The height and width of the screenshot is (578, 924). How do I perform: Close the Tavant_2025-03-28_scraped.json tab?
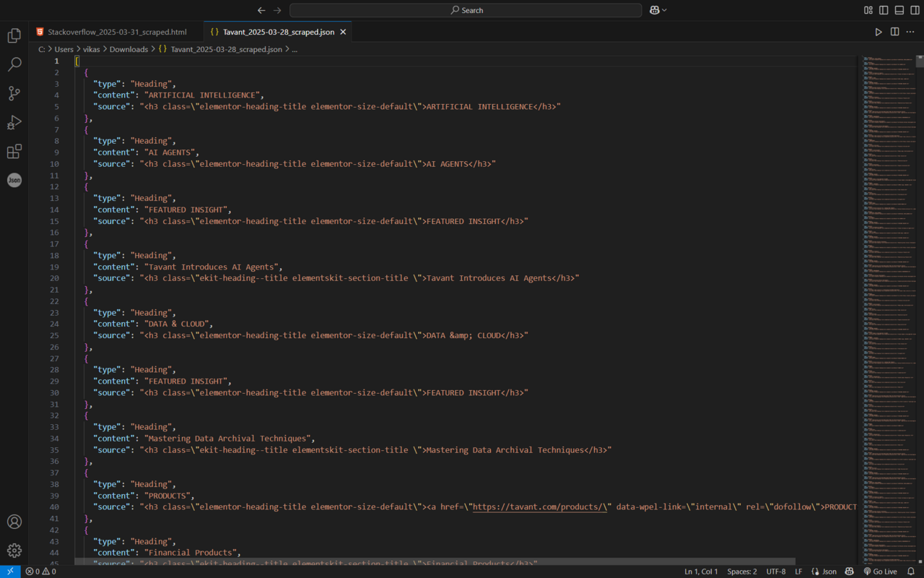coord(343,32)
